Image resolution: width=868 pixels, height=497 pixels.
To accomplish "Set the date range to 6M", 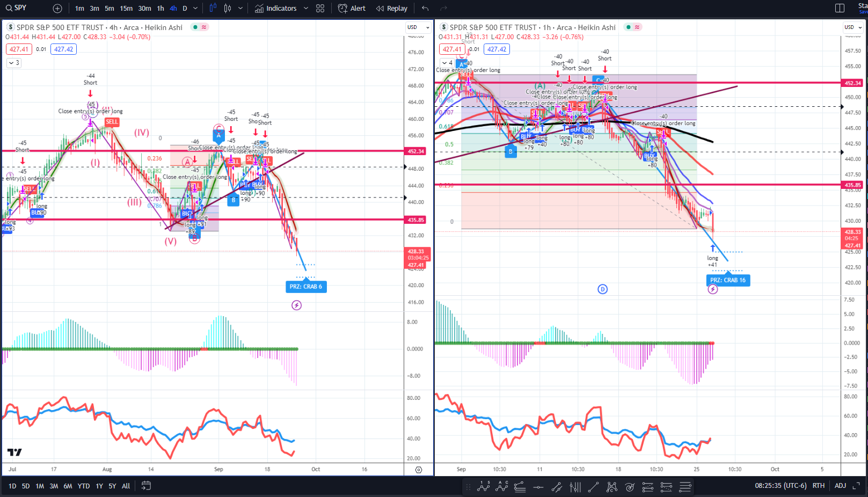I will [68, 486].
